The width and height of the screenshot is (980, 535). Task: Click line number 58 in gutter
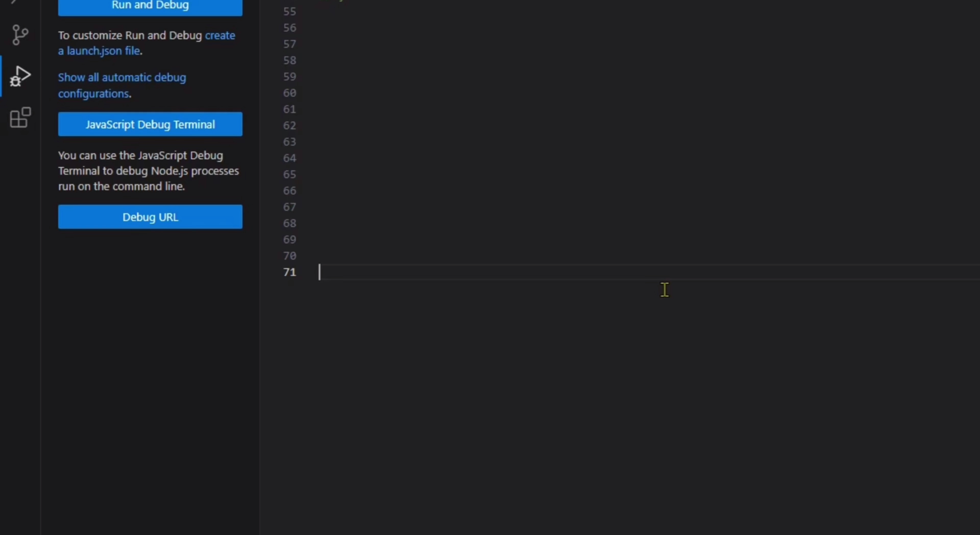(x=289, y=61)
